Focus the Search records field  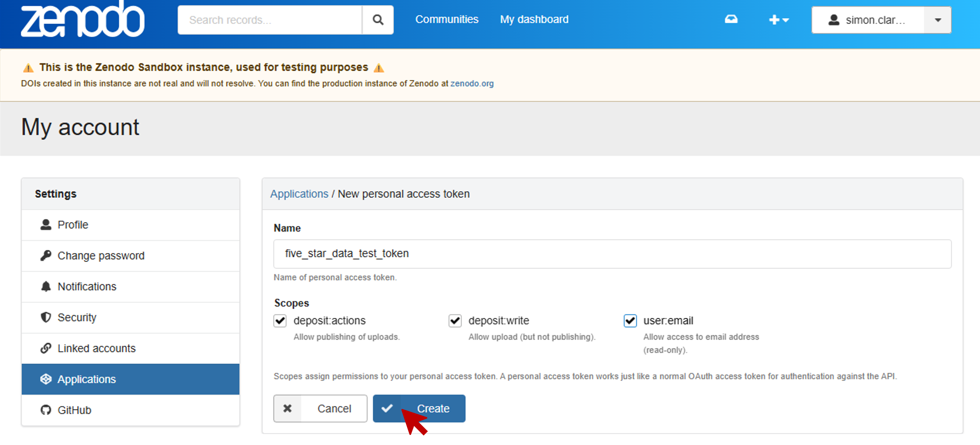click(270, 20)
